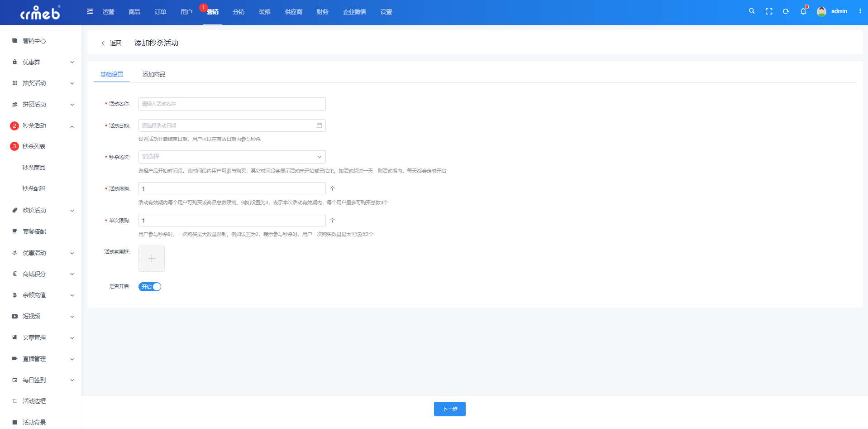Viewport: 868px width, 429px height.
Task: Open the search icon in header
Action: click(x=752, y=11)
